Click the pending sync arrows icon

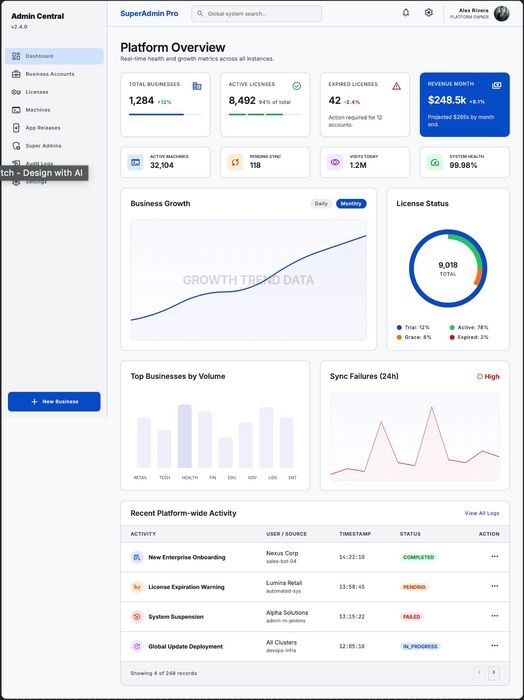(235, 162)
